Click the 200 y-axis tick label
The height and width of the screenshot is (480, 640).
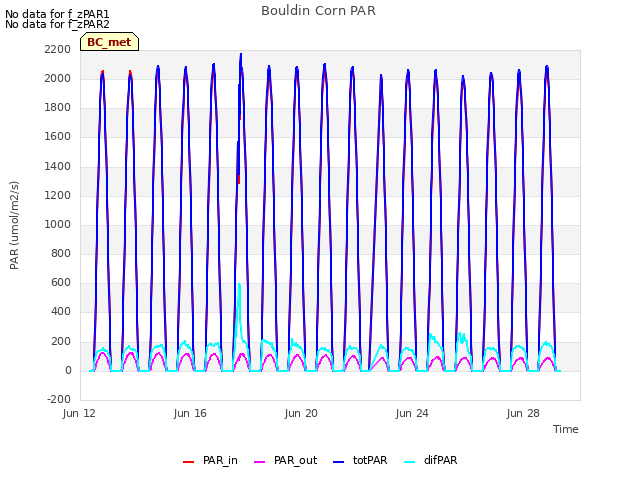61,341
